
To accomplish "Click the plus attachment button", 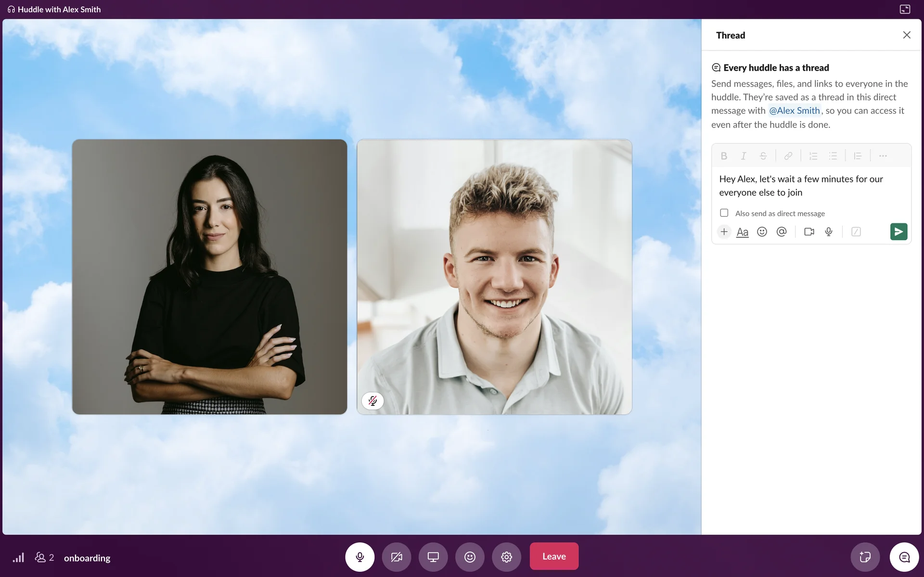I will [724, 231].
